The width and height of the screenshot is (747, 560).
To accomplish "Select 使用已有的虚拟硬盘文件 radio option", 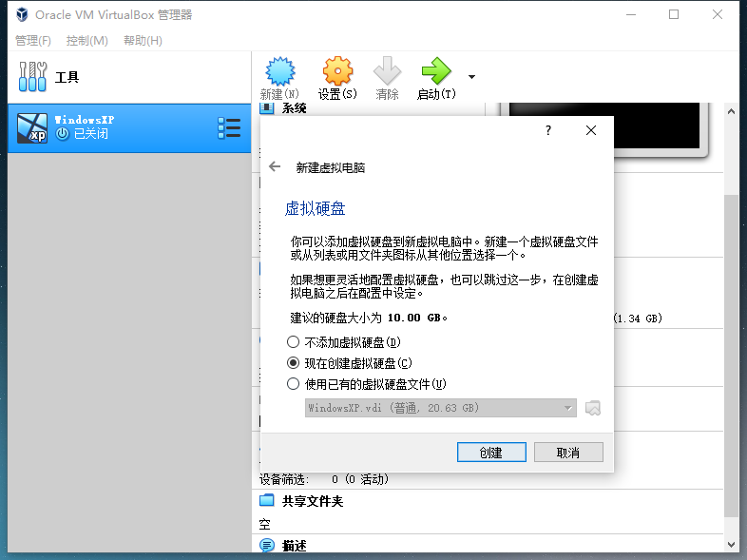I will [293, 384].
